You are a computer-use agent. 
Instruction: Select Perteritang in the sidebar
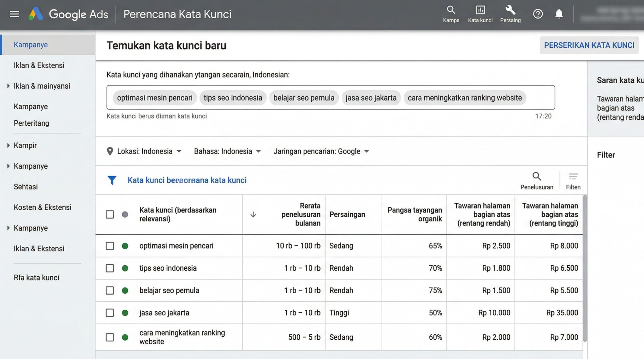31,123
